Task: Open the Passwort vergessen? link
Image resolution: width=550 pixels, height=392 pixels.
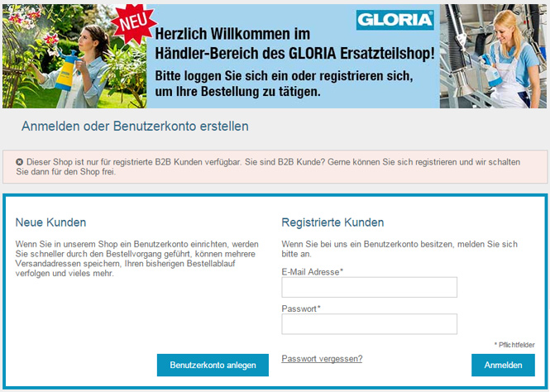Action: [322, 359]
